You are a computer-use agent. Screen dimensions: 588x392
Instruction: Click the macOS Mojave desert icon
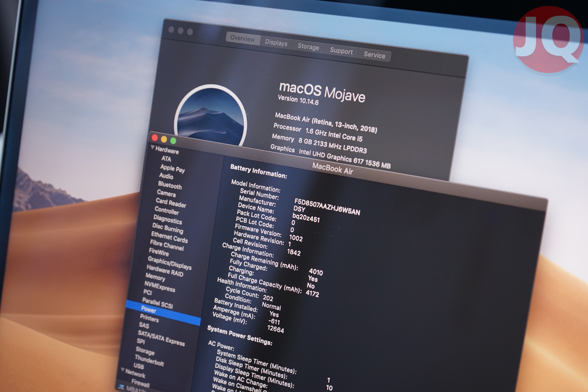(x=211, y=116)
